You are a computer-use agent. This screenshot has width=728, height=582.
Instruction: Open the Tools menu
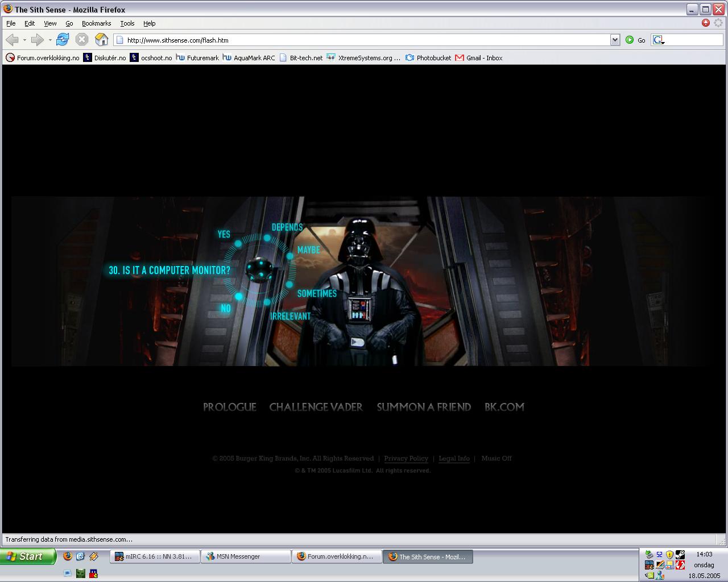(x=127, y=23)
